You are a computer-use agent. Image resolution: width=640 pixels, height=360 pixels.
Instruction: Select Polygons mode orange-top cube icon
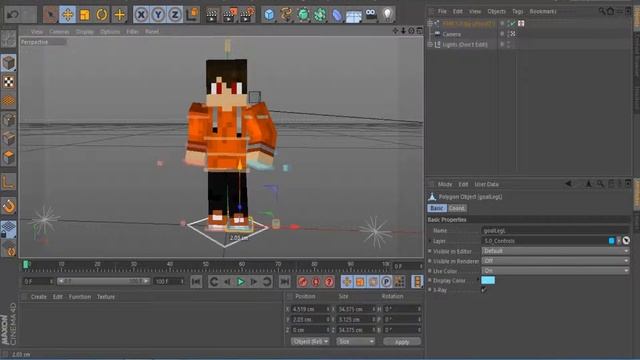pyautogui.click(x=9, y=157)
